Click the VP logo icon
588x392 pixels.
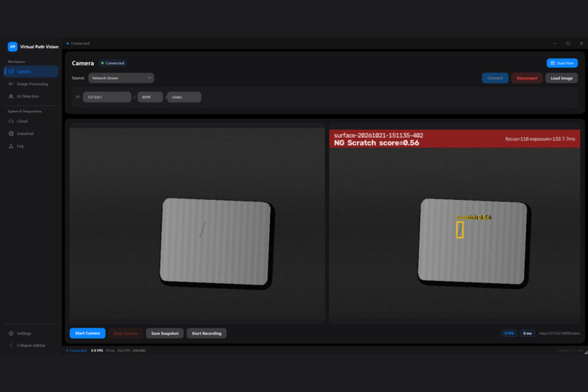click(x=12, y=47)
